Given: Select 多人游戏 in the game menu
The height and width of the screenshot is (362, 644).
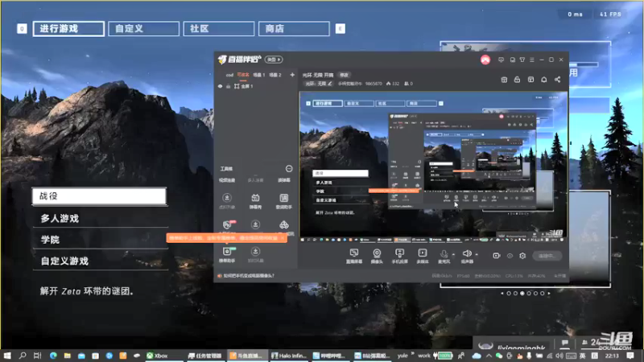Looking at the screenshot, I should click(100, 218).
